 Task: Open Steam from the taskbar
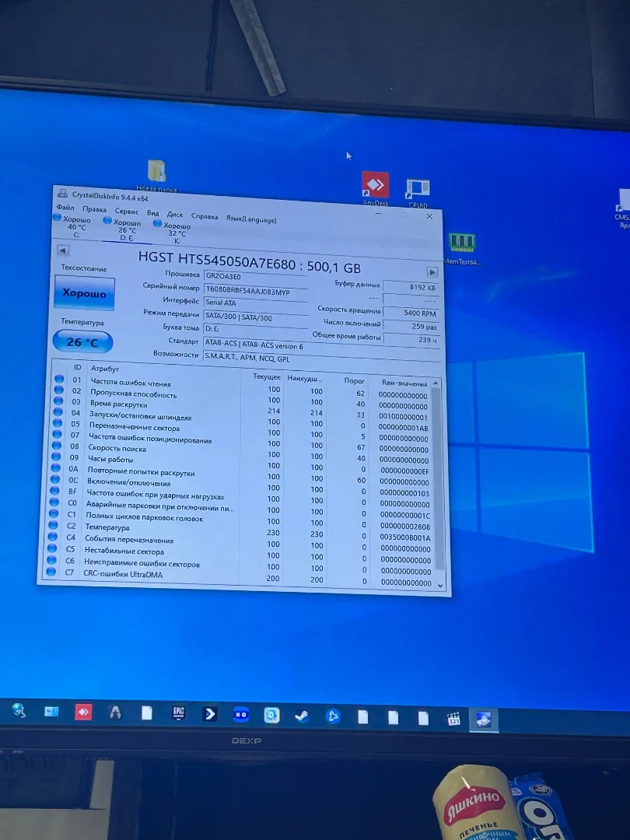(302, 716)
